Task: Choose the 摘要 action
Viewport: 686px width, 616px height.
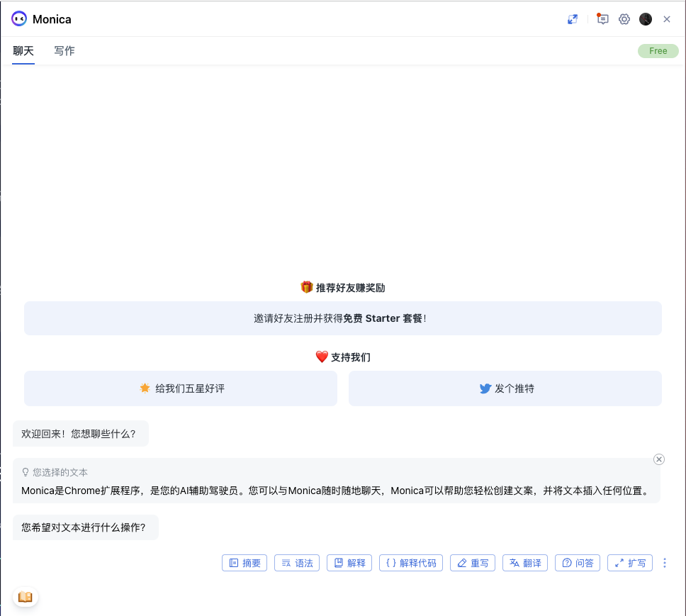Action: pos(244,563)
